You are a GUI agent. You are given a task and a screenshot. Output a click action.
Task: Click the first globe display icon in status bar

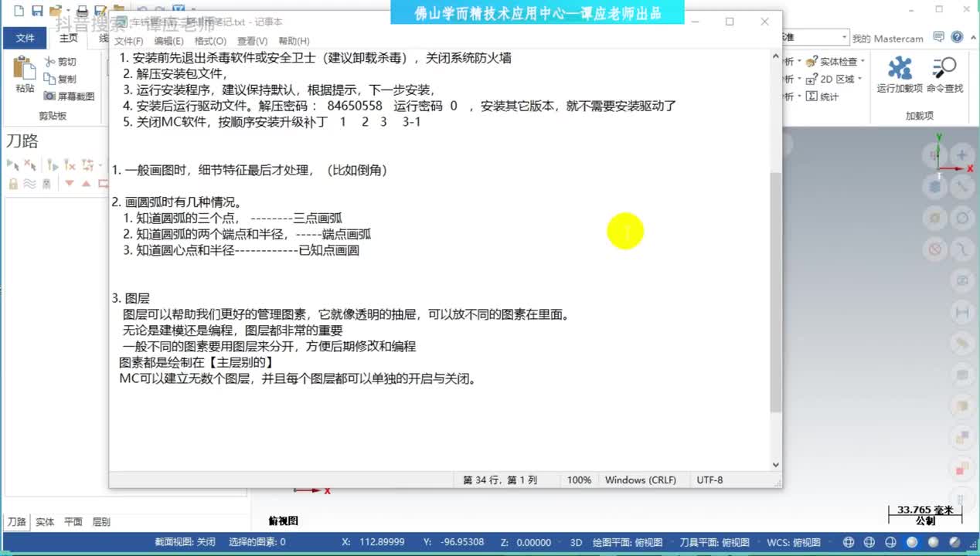pos(849,542)
